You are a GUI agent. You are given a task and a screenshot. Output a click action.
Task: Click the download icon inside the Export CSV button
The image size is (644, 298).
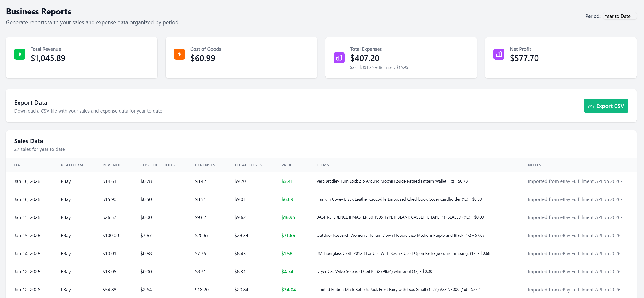591,106
